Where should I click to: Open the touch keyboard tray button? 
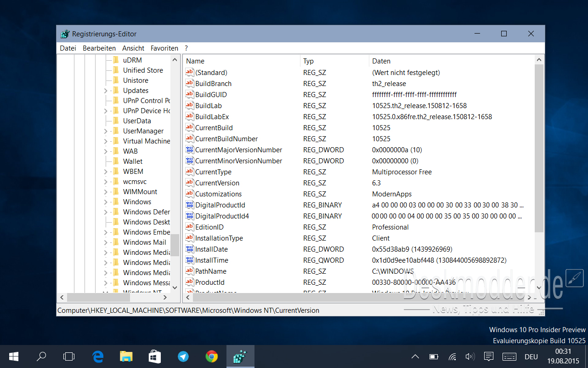[x=509, y=356]
